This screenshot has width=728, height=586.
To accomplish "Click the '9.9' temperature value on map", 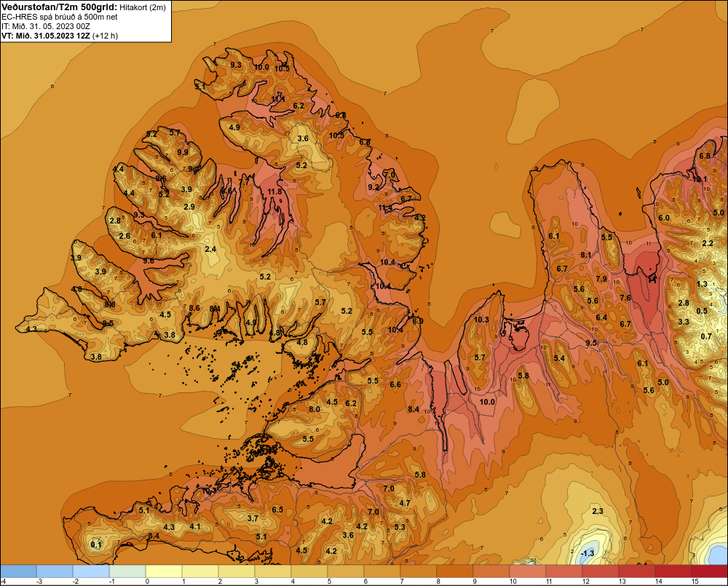I will (183, 152).
